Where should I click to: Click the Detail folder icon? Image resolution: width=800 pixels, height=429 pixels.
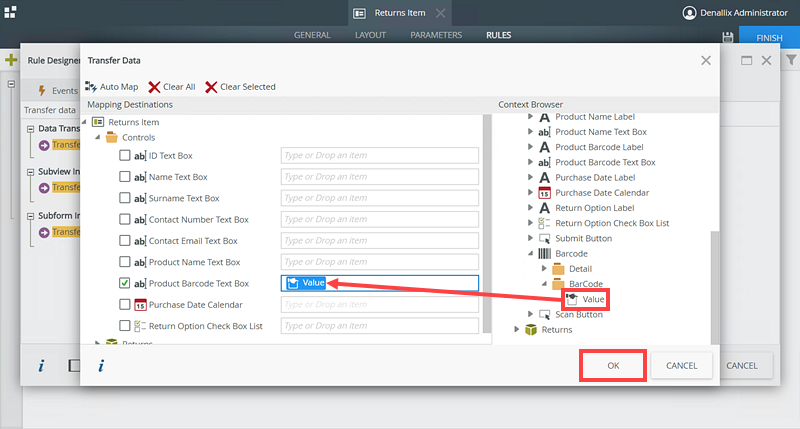click(x=559, y=269)
